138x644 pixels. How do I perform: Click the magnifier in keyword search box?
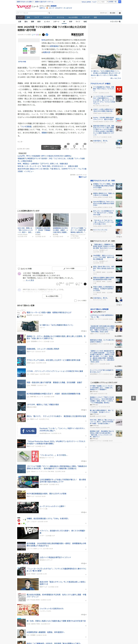(49, 13)
